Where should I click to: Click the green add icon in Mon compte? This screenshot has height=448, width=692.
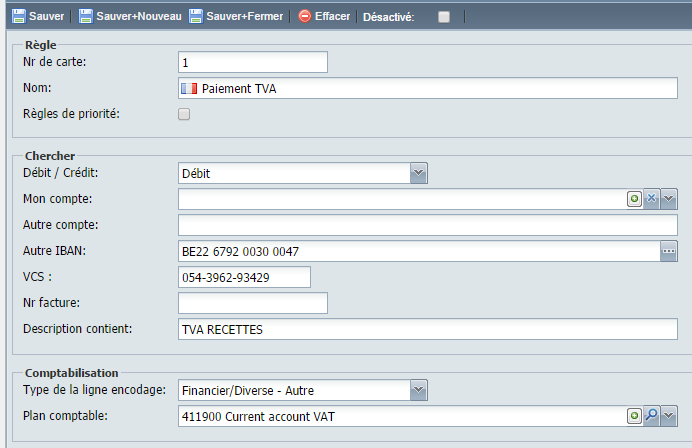tap(634, 199)
